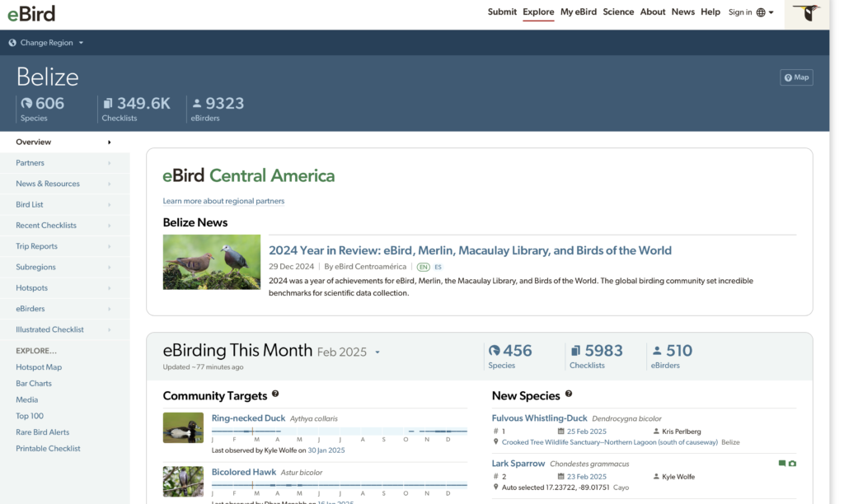
Task: Click the bird avatar icon top right
Action: [x=806, y=13]
